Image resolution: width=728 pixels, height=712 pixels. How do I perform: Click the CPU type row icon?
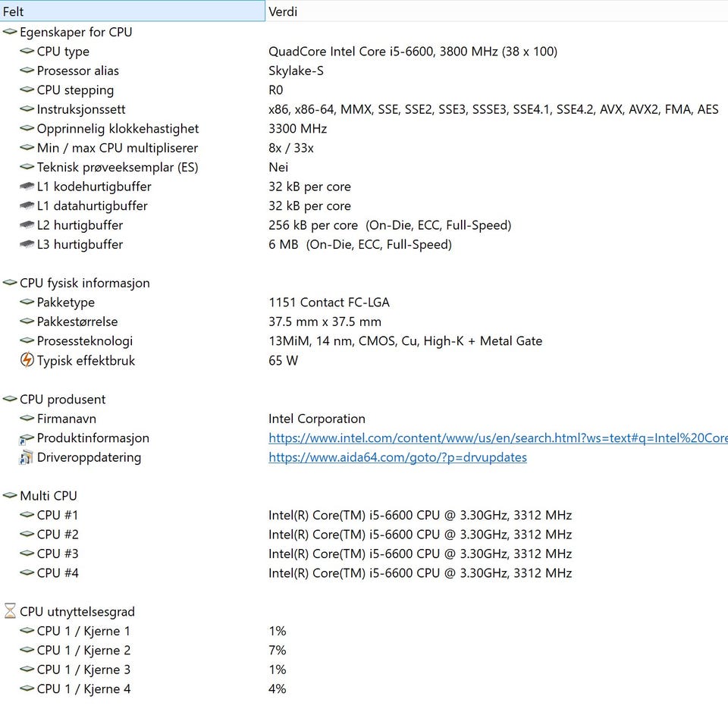coord(27,51)
